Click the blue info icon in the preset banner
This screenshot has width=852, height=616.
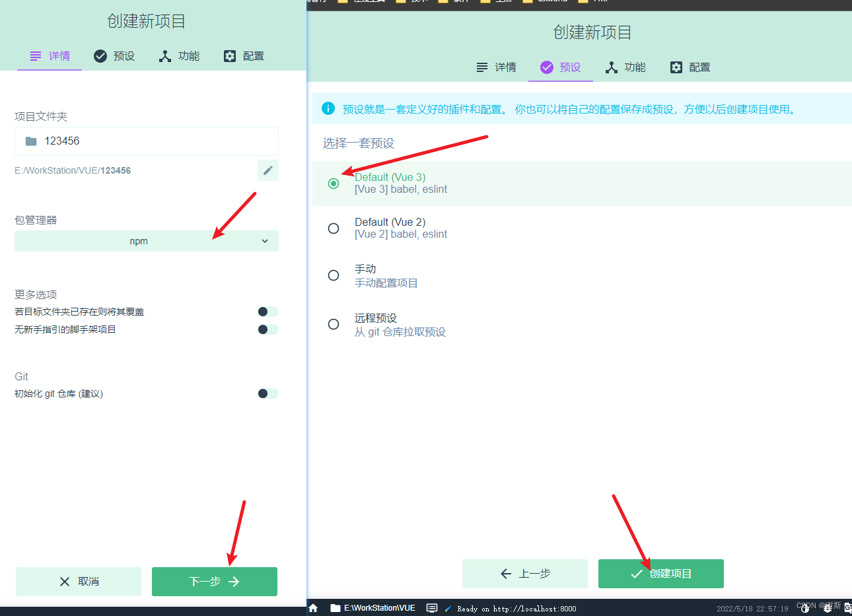tap(328, 108)
